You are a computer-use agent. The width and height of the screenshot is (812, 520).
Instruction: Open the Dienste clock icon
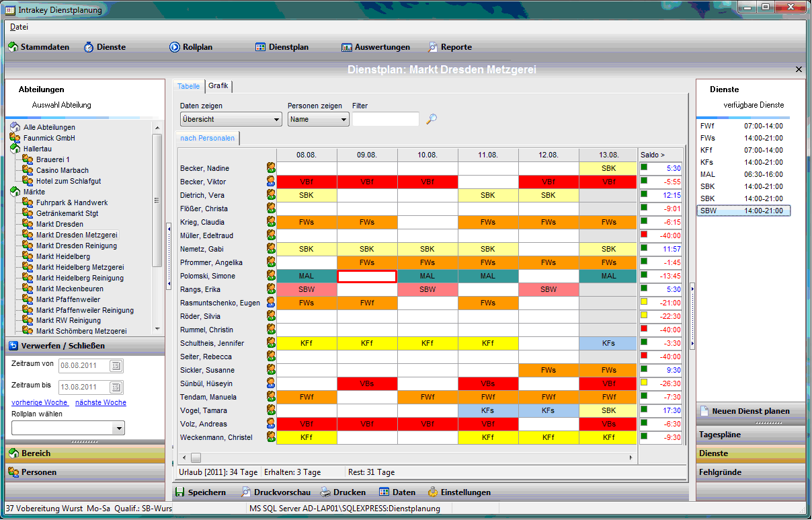click(x=89, y=47)
